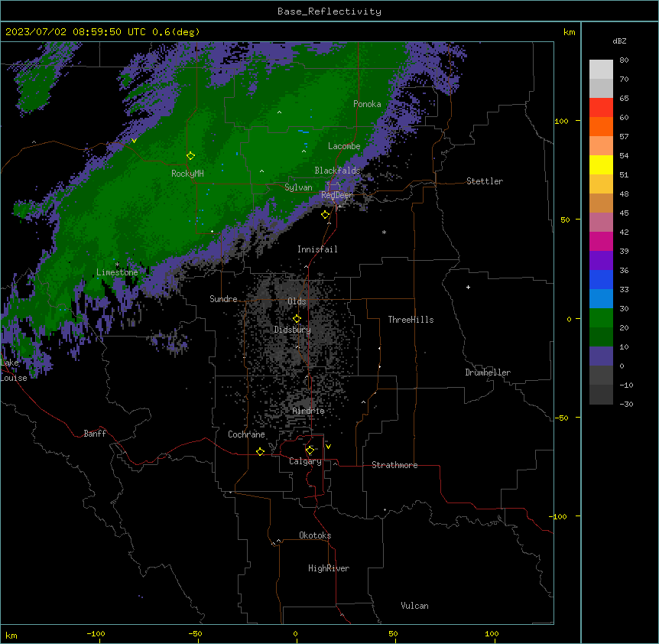Click the magenta 39-42 dBZ legend swatch

pos(601,241)
